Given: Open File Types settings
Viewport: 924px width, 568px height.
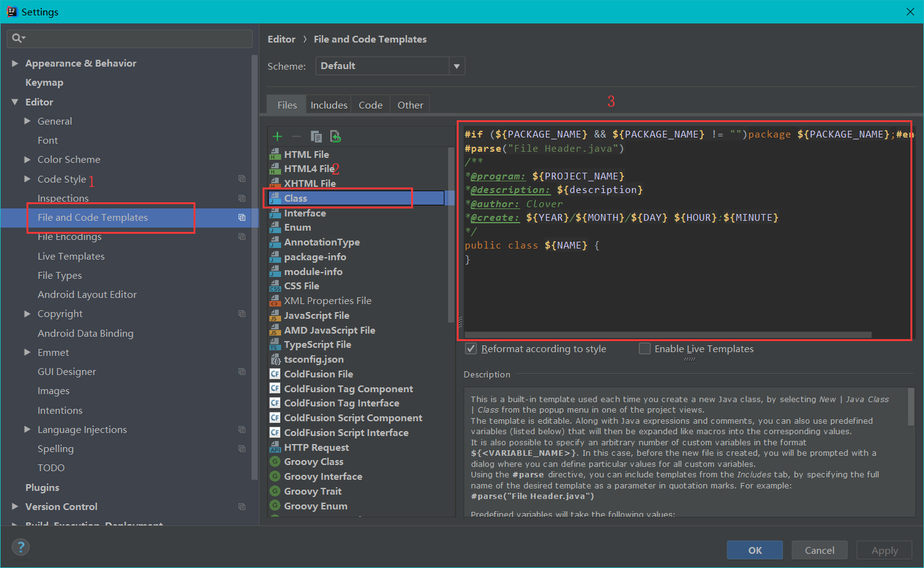Looking at the screenshot, I should pyautogui.click(x=60, y=275).
